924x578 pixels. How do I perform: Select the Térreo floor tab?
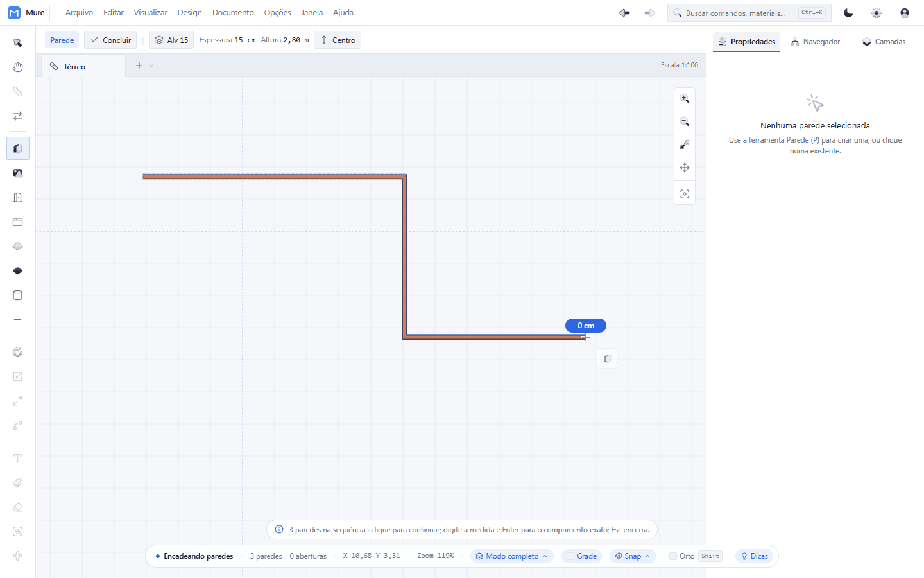83,66
